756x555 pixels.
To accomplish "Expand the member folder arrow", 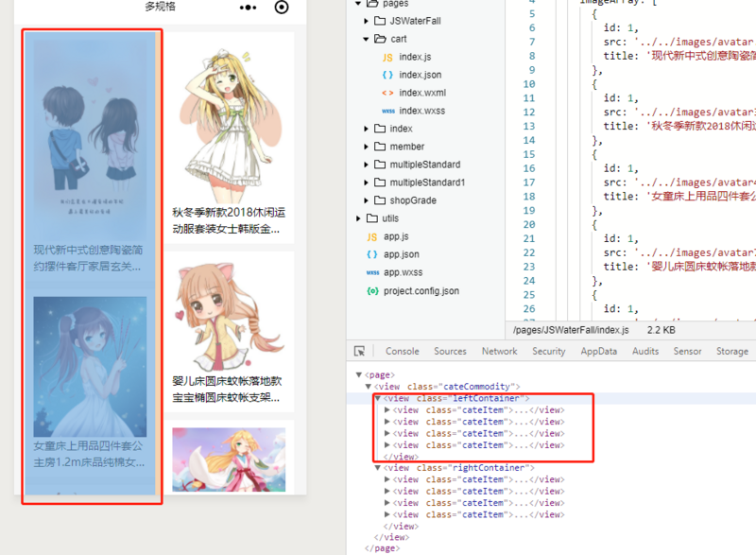I will pos(366,147).
